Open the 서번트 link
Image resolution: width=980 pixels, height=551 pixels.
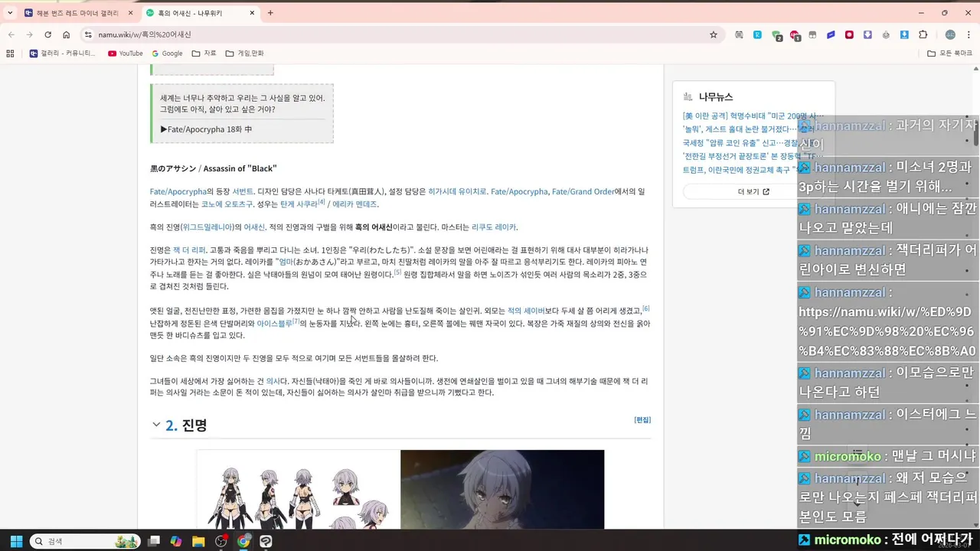[243, 192]
